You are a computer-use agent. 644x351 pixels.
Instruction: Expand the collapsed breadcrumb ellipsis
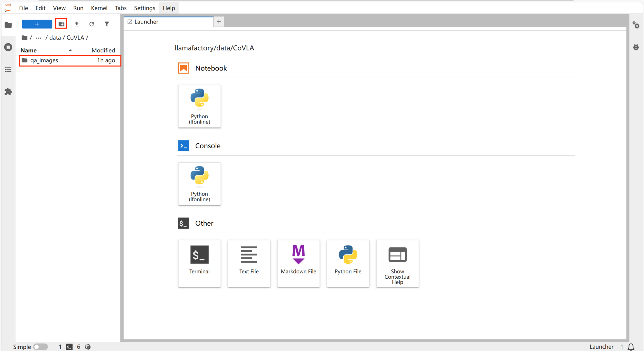(x=39, y=38)
